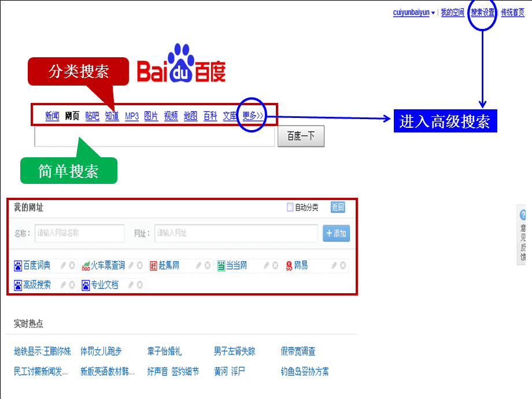Open 网易 bookmark
The image size is (532, 399).
tap(301, 265)
